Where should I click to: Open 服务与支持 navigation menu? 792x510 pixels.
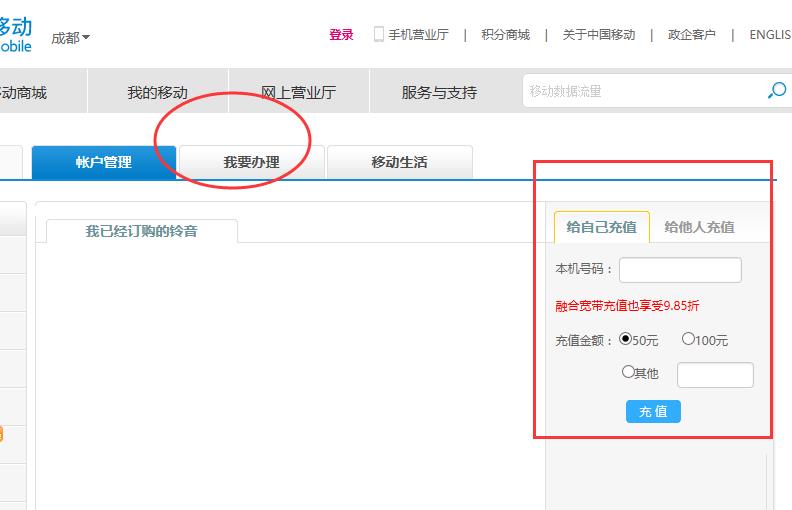point(439,92)
